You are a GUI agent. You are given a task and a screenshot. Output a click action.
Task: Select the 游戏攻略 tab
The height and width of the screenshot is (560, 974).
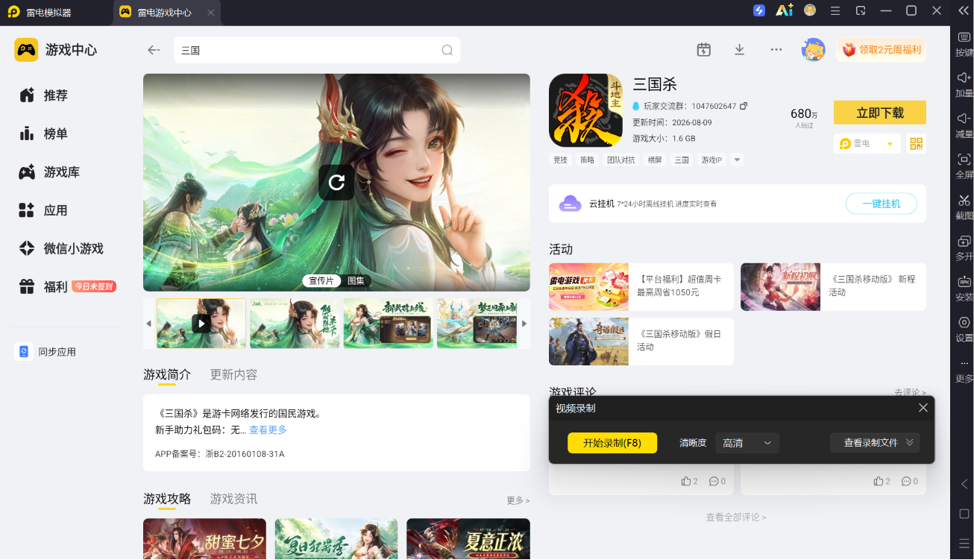pyautogui.click(x=167, y=498)
